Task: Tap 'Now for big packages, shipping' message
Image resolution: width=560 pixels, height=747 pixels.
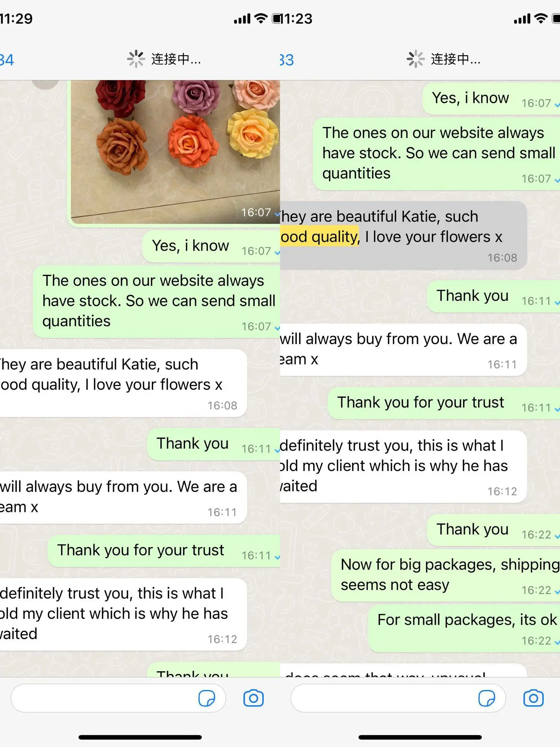Action: coord(446,576)
